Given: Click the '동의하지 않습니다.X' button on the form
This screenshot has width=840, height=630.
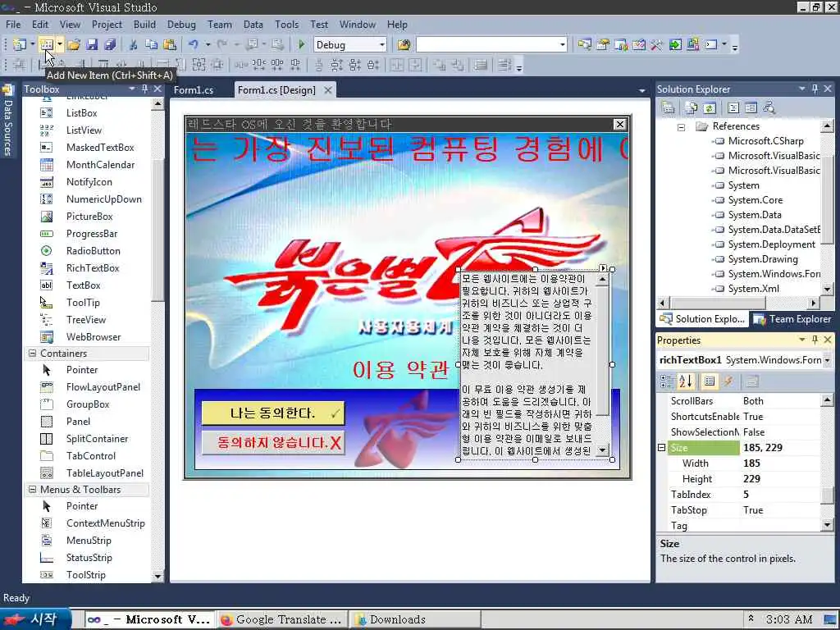Looking at the screenshot, I should [x=273, y=443].
